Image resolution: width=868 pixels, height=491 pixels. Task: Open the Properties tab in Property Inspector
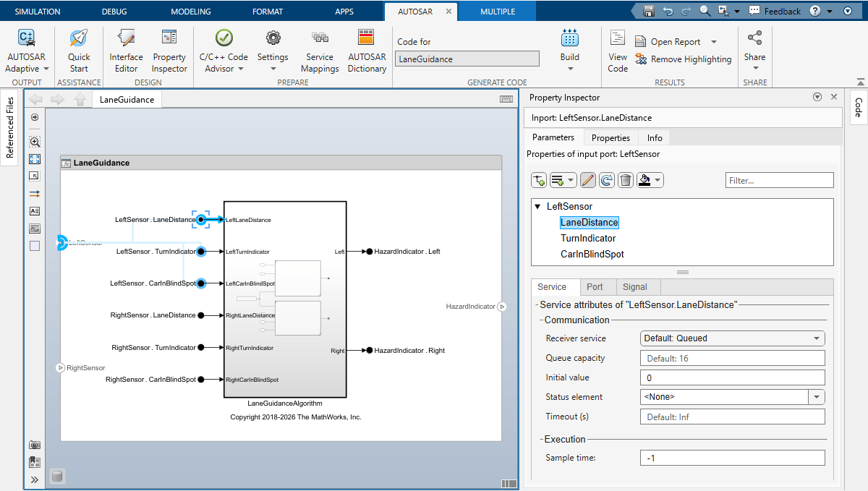click(x=610, y=137)
